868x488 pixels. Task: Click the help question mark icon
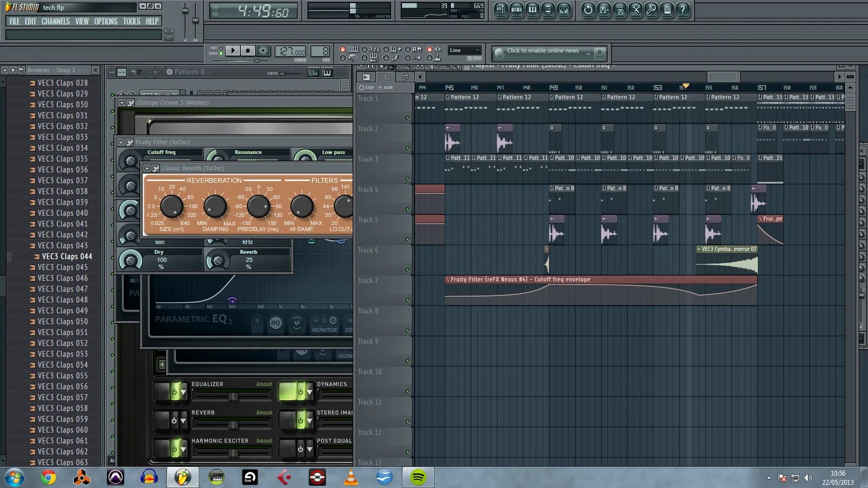(682, 9)
